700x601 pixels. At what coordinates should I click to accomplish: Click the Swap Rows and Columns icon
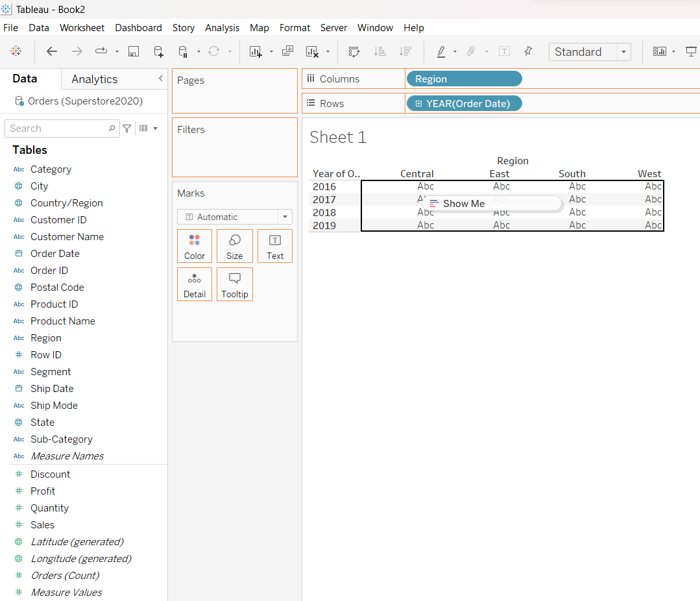click(x=354, y=52)
